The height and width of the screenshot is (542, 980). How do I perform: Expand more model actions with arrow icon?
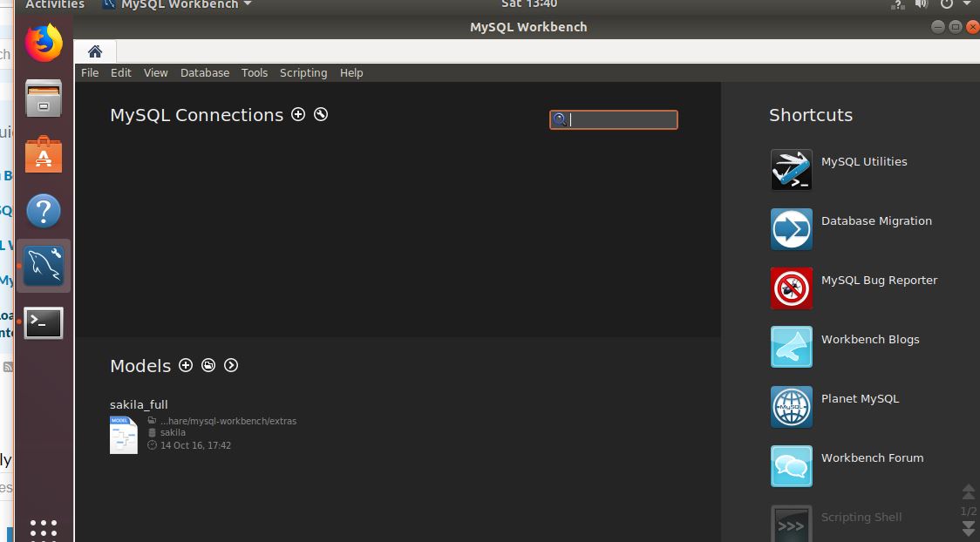tap(231, 365)
